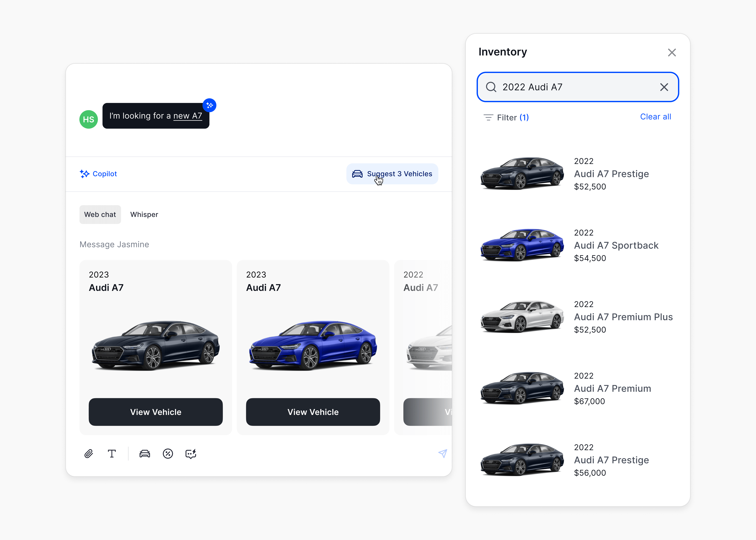View Vehicle for blue 2023 Audi A7
Viewport: 756px width, 540px height.
coord(313,412)
